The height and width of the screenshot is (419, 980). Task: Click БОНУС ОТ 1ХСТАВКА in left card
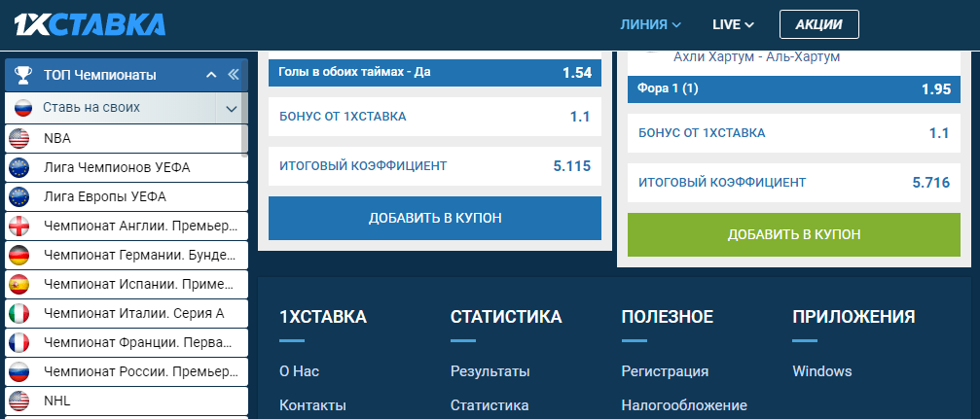(x=435, y=116)
